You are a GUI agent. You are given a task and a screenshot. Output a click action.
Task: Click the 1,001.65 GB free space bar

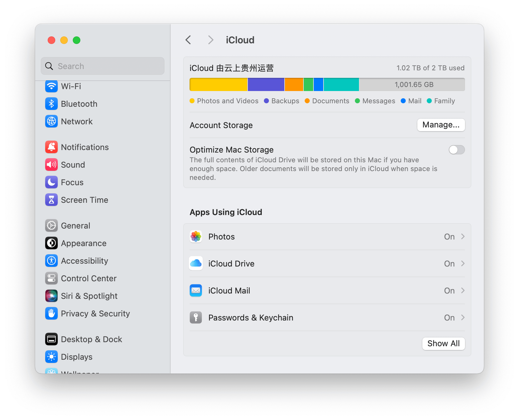pyautogui.click(x=412, y=84)
